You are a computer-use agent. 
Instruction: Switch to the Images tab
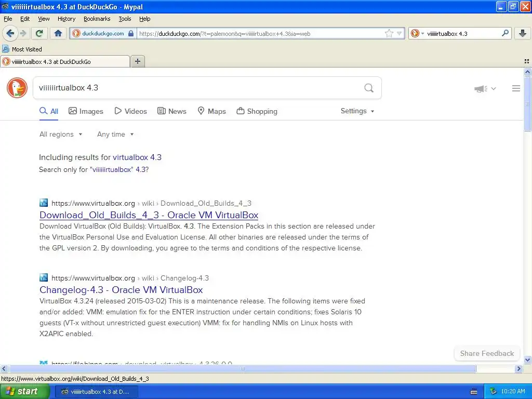pyautogui.click(x=86, y=111)
